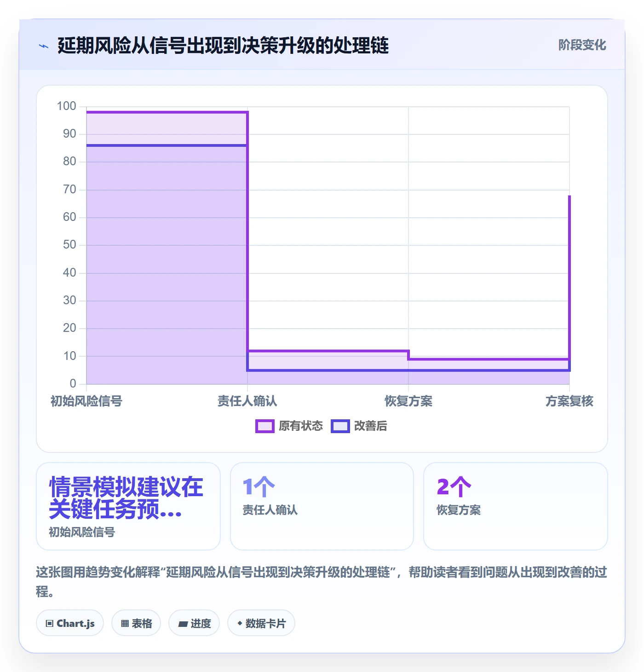Click the lightning bolt icon beside the title
644x672 pixels.
(44, 46)
